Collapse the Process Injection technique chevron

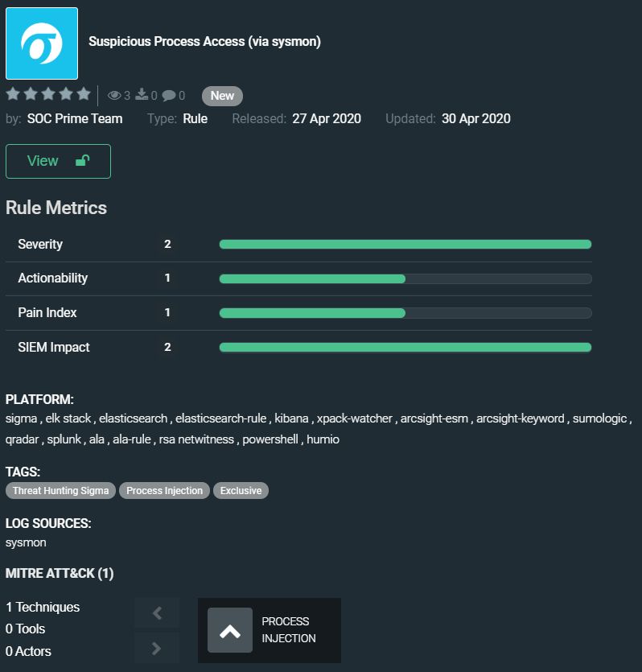tap(230, 630)
